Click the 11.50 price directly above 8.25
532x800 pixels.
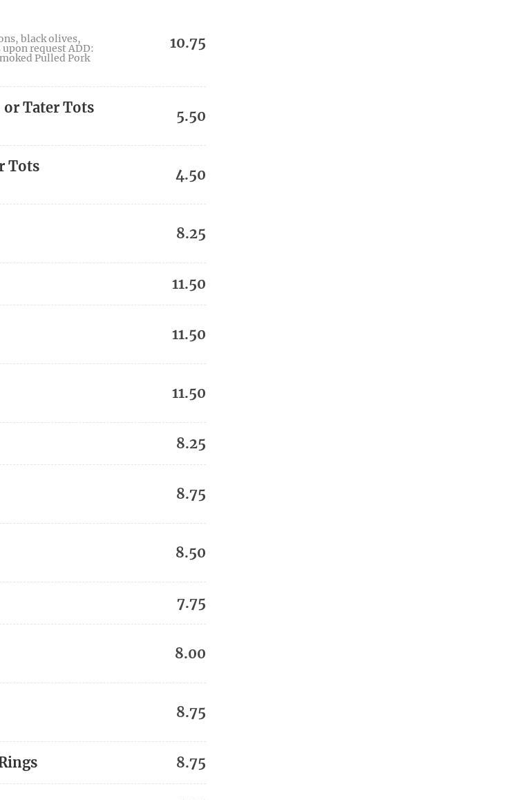pyautogui.click(x=189, y=393)
